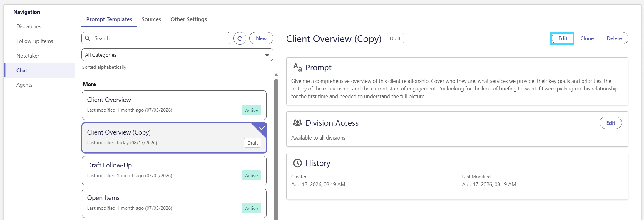The width and height of the screenshot is (644, 220).
Task: Click the New template button
Action: 261,38
